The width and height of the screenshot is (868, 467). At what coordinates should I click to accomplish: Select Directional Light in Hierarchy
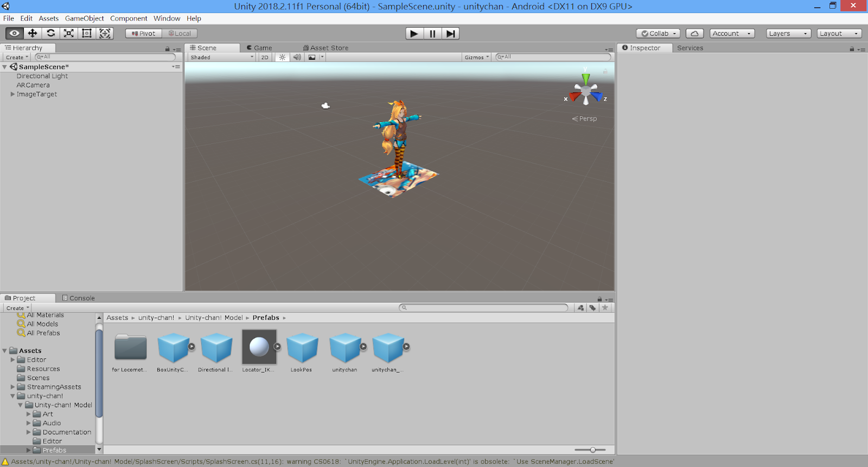(x=42, y=76)
